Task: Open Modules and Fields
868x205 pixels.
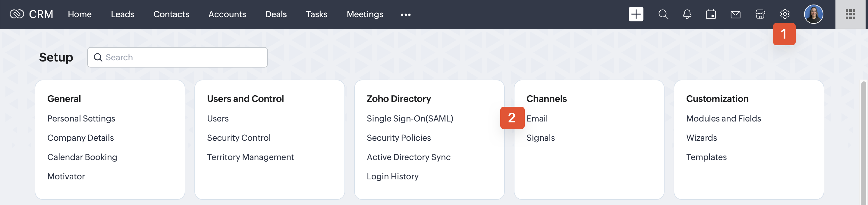Action: click(723, 118)
